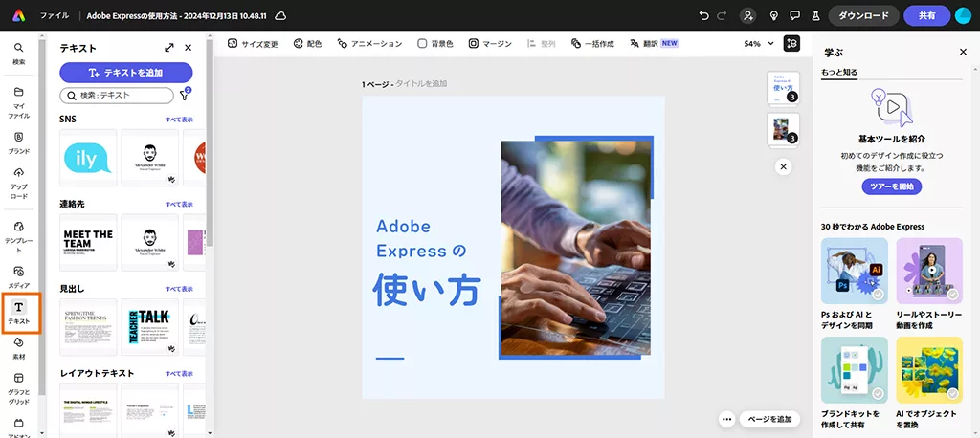
Task: Expand the テキスト panel to full view
Action: click(168, 48)
